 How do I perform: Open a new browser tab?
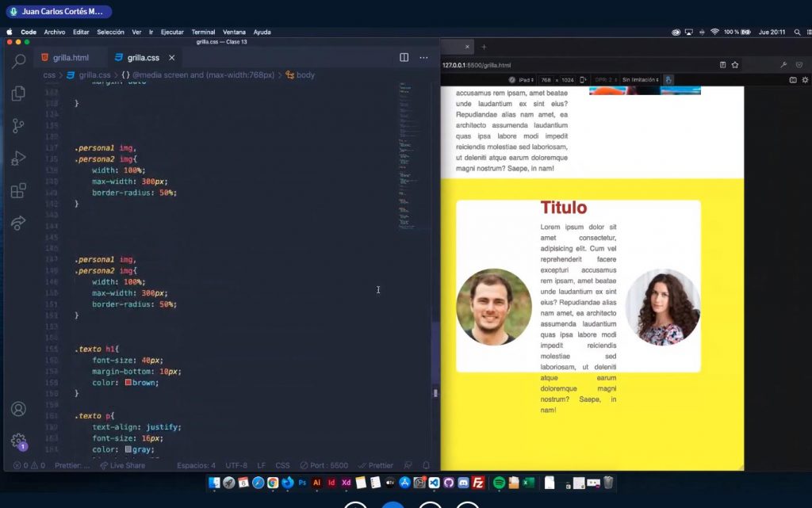pos(484,47)
